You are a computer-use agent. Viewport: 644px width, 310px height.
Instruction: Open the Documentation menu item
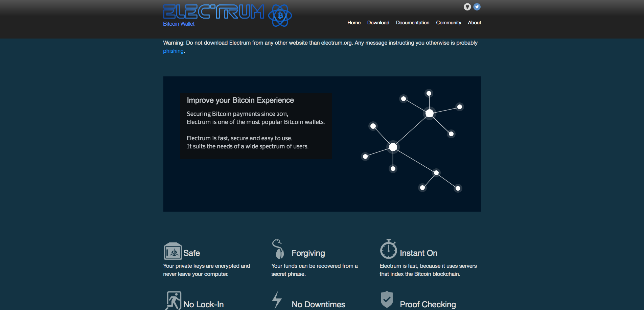(413, 23)
